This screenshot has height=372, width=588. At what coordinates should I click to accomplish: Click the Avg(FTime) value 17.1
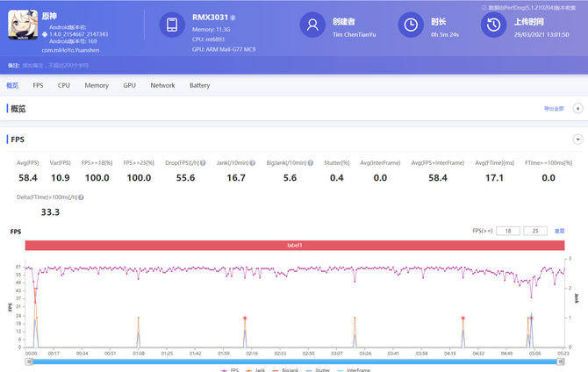494,178
